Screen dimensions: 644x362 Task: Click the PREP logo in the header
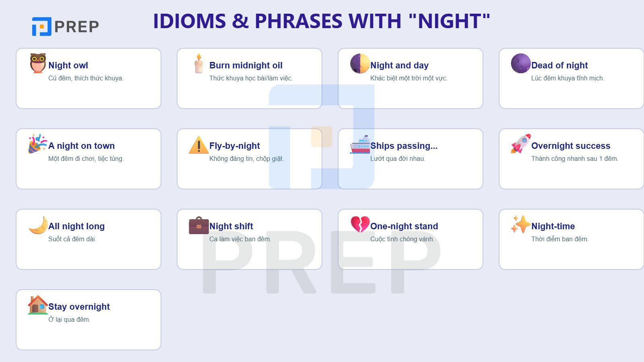click(66, 27)
